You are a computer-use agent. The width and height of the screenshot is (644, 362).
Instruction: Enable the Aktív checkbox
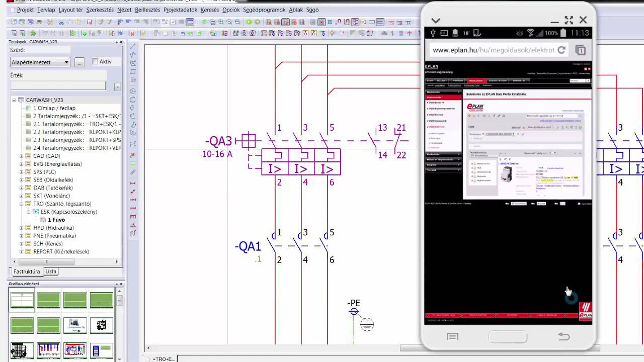point(95,61)
